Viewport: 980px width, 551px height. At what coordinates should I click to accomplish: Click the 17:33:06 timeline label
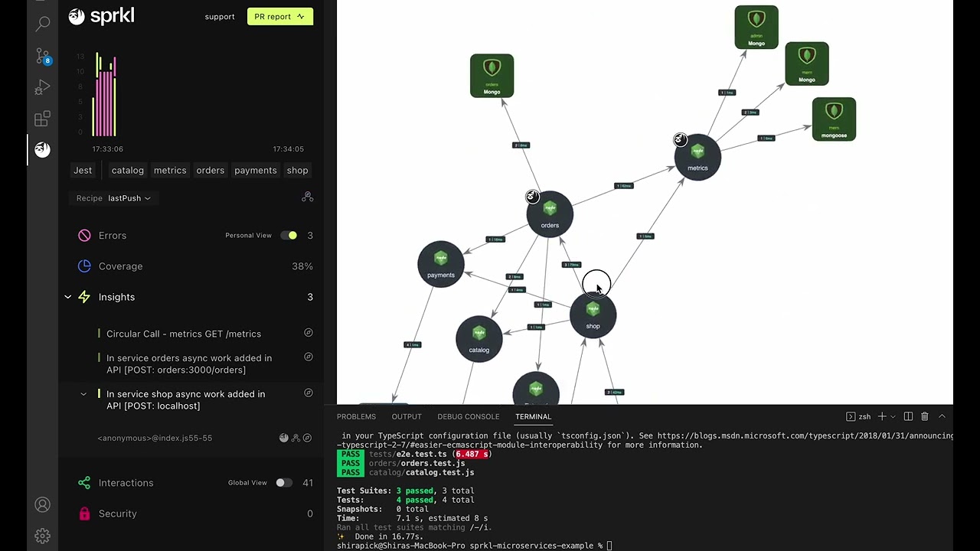click(108, 149)
